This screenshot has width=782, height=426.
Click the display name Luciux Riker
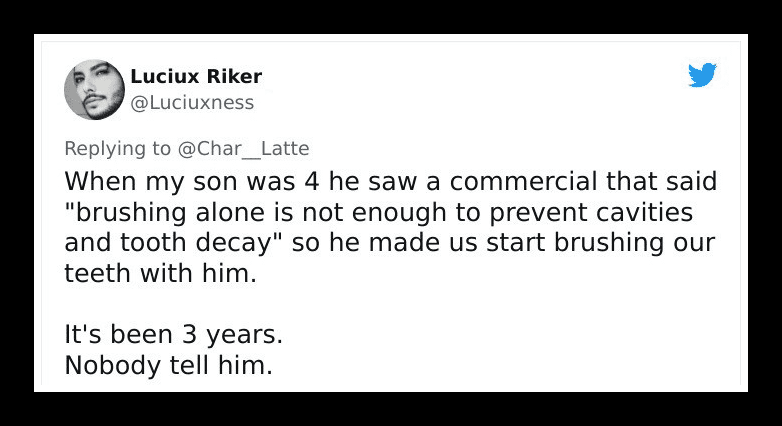[196, 76]
